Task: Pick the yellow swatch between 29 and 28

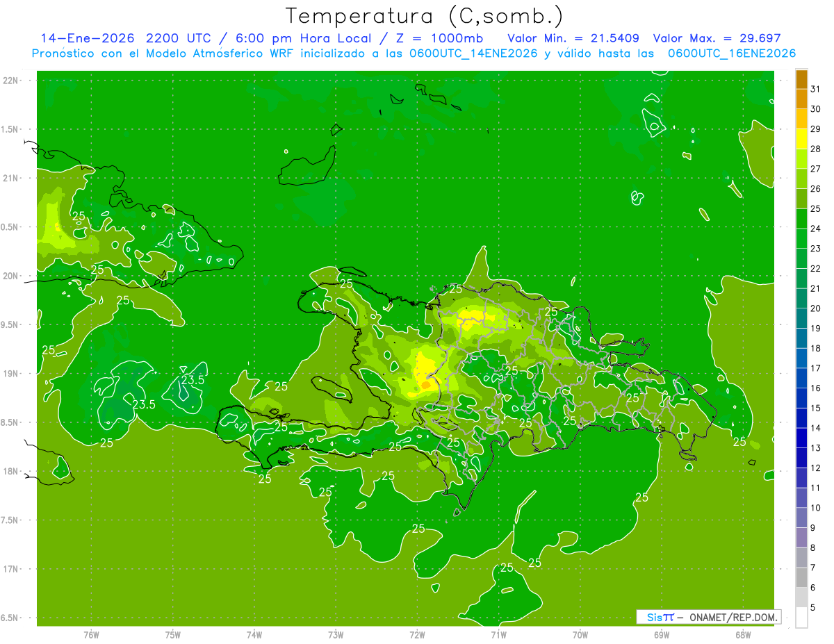Action: pyautogui.click(x=801, y=139)
